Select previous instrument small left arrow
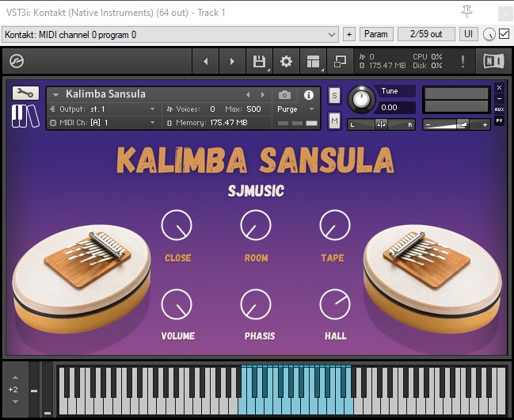514x420 pixels. pyautogui.click(x=248, y=95)
